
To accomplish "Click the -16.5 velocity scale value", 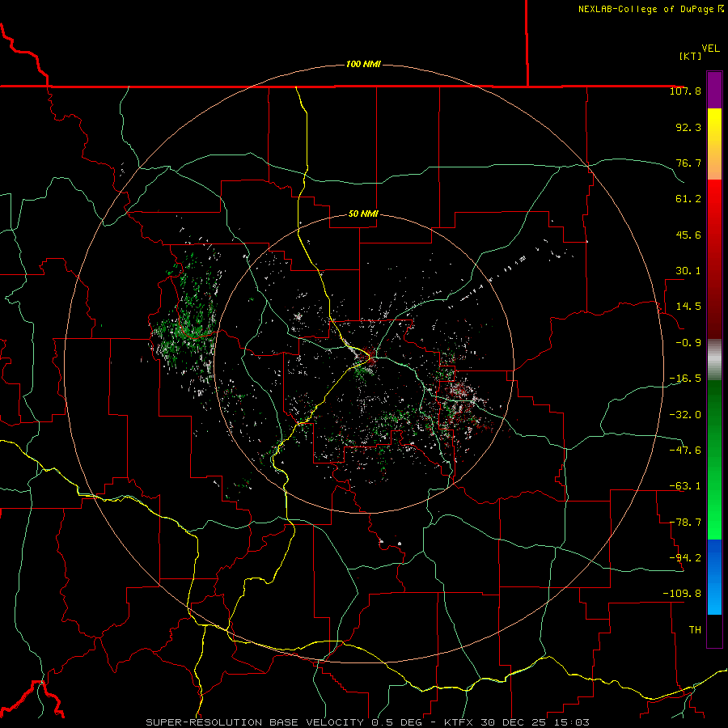I will coord(685,379).
